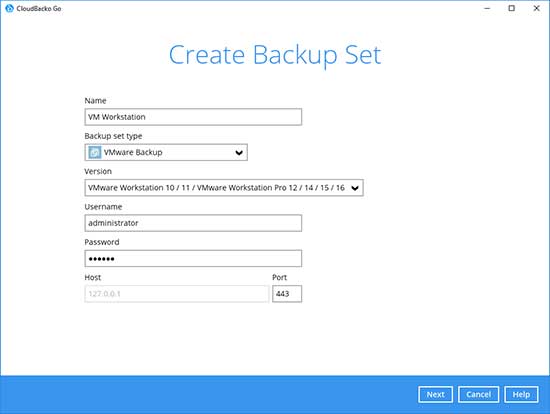Viewport: 550px width, 414px height.
Task: Click the Name field containing VM Workstation
Action: tap(193, 117)
